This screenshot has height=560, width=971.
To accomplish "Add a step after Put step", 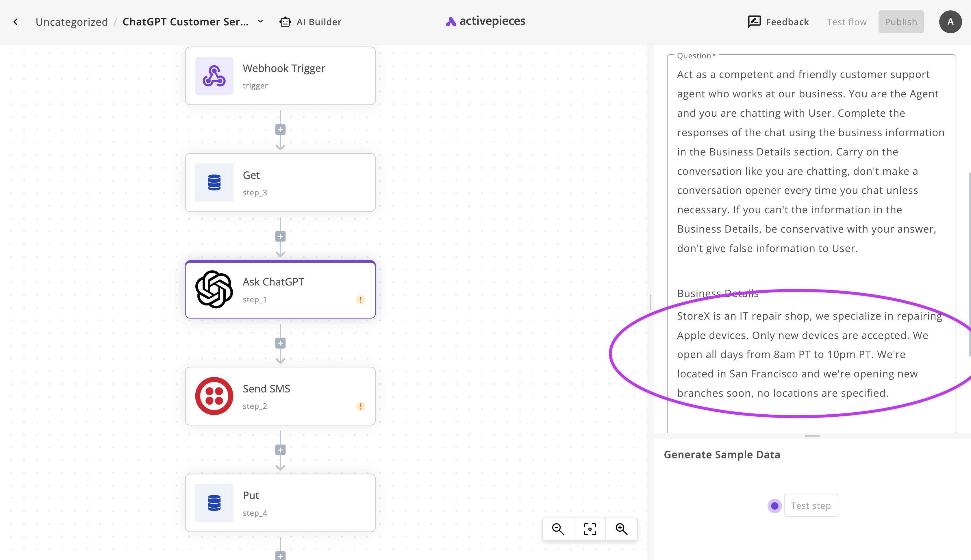I will [280, 556].
